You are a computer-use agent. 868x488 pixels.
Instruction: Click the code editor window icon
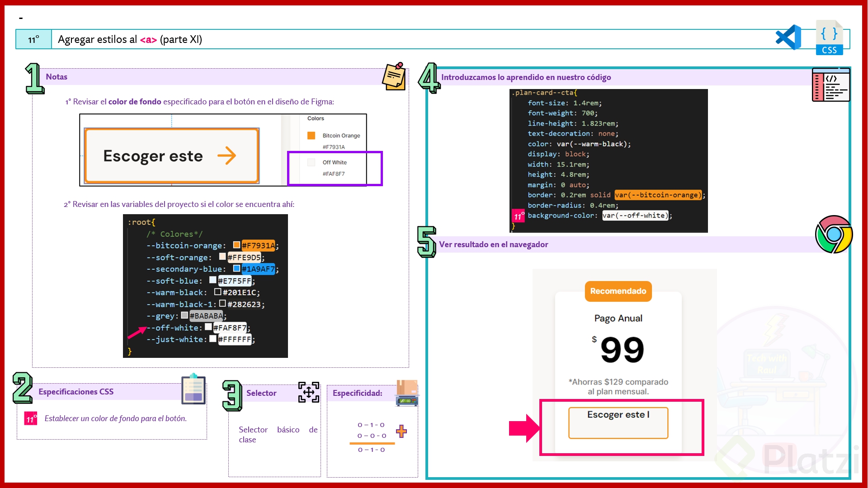(831, 84)
